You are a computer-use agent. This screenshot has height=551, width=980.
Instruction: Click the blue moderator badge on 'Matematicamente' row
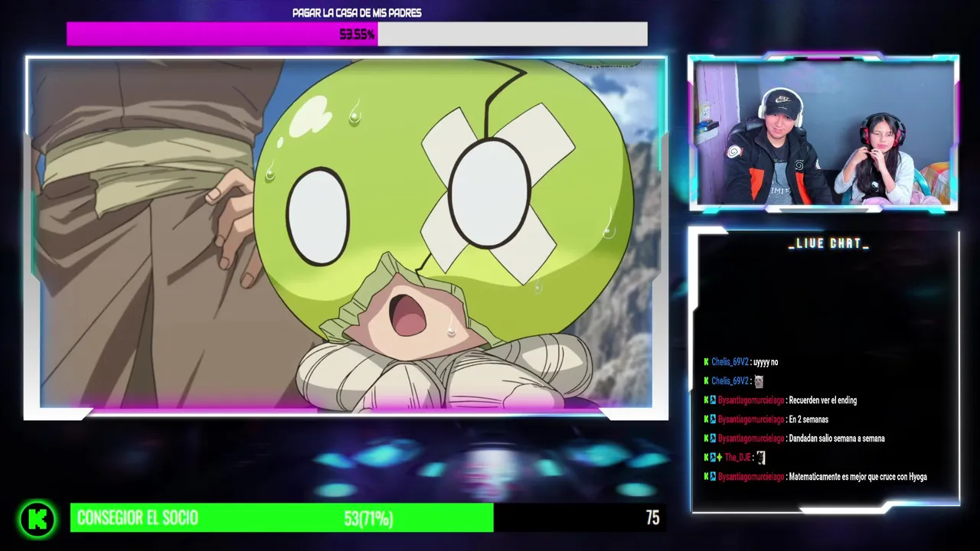coord(713,477)
